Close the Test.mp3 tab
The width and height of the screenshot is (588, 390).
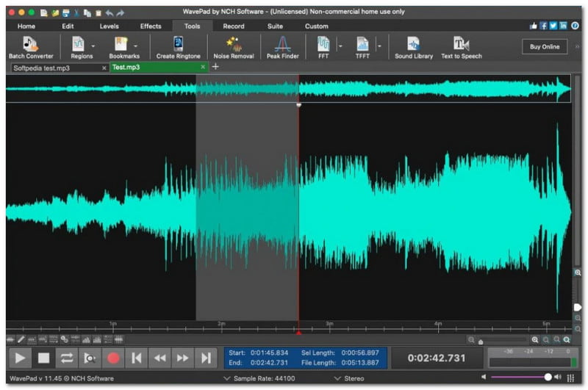[x=203, y=67]
